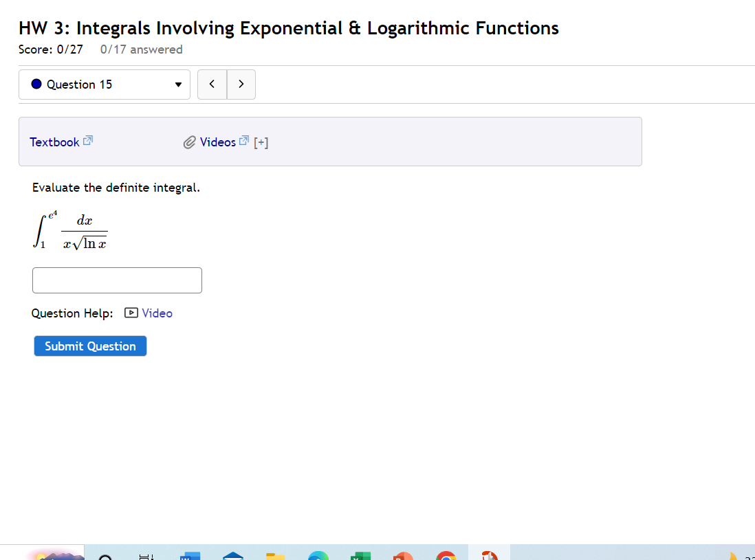
Task: Open the Textbook link
Action: click(x=54, y=142)
